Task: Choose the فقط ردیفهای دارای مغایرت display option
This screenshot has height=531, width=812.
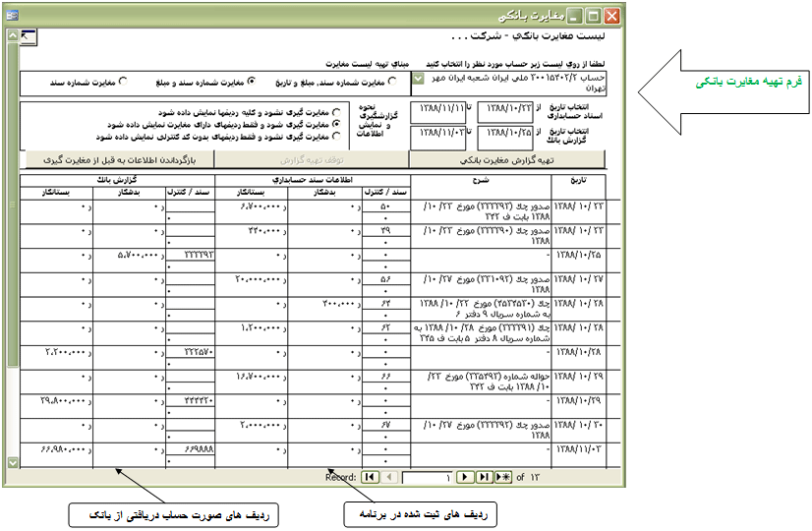Action: coord(336,124)
